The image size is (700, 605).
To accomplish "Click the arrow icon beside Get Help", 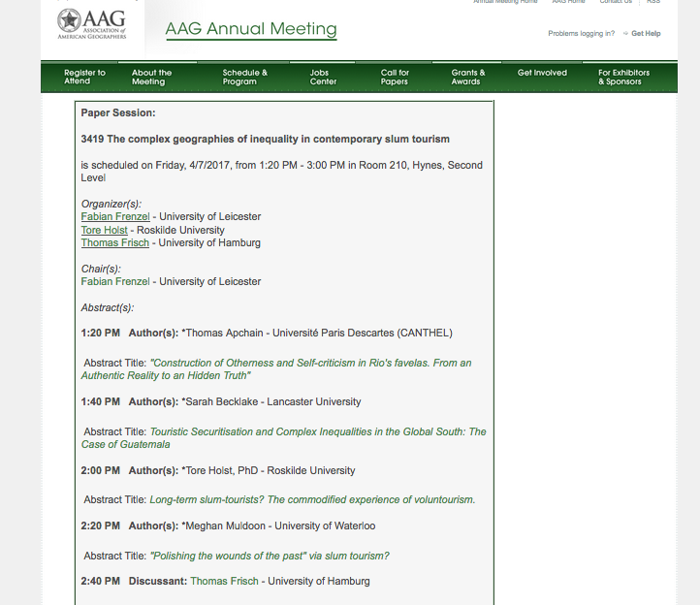I will click(625, 34).
